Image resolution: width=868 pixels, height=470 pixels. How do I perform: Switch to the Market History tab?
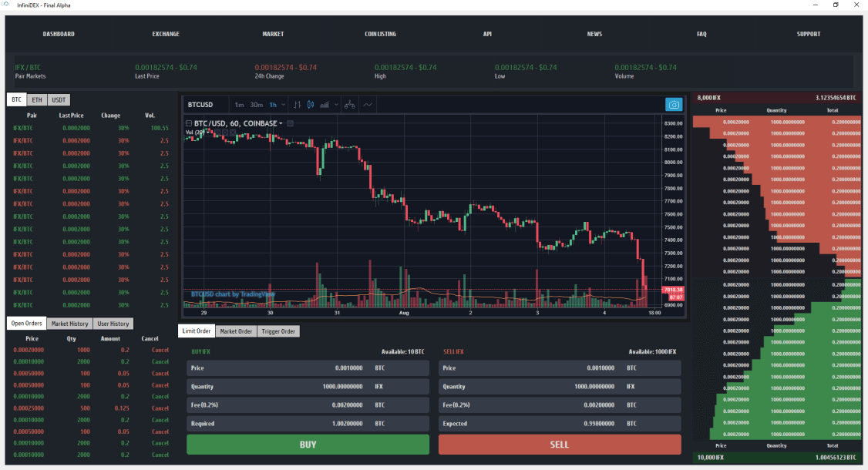point(69,323)
